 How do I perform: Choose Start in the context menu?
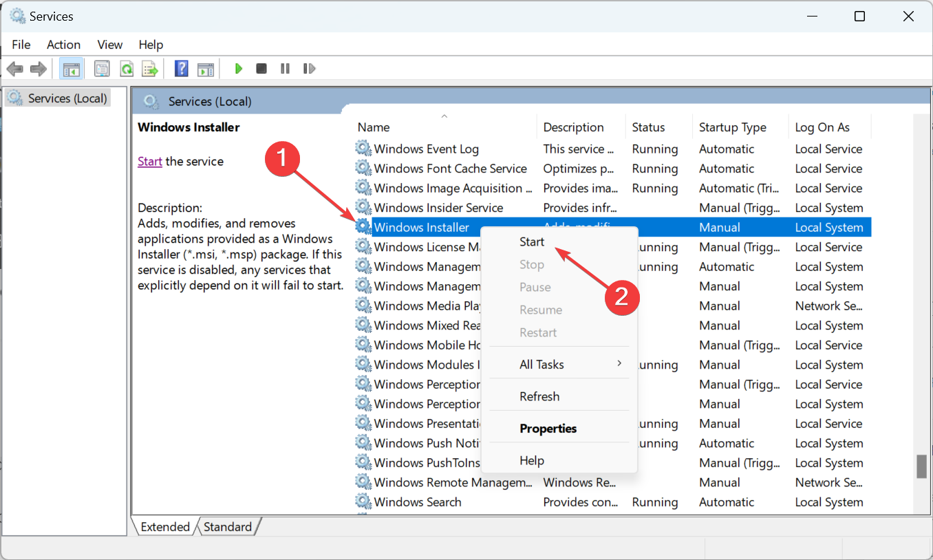tap(532, 242)
